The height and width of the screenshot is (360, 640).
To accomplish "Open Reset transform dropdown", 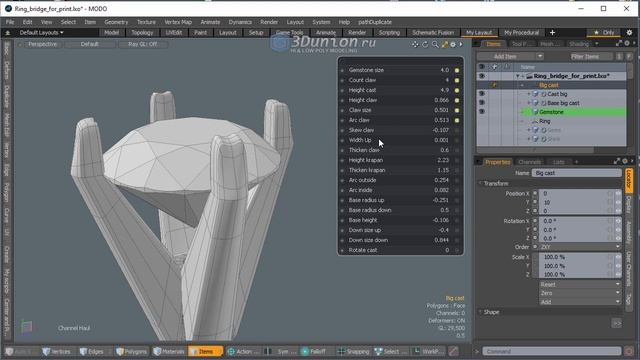I will point(580,284).
